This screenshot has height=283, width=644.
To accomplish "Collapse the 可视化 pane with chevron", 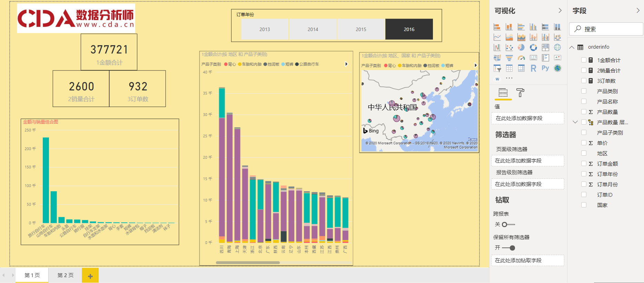I will click(x=560, y=11).
